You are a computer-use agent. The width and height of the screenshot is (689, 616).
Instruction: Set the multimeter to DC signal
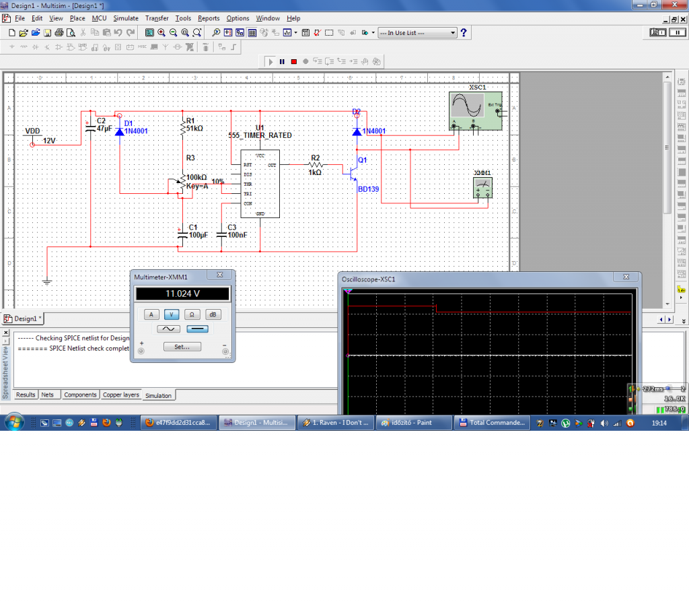tap(197, 329)
